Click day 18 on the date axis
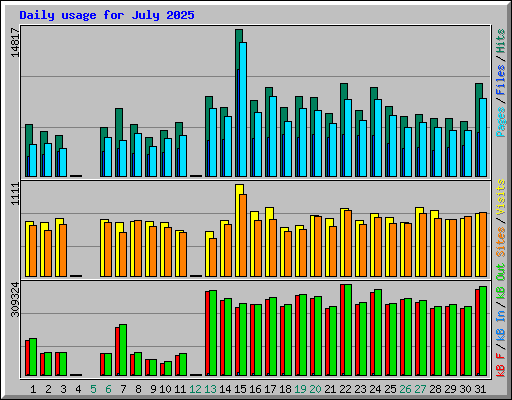The image size is (512, 400). coord(285,389)
